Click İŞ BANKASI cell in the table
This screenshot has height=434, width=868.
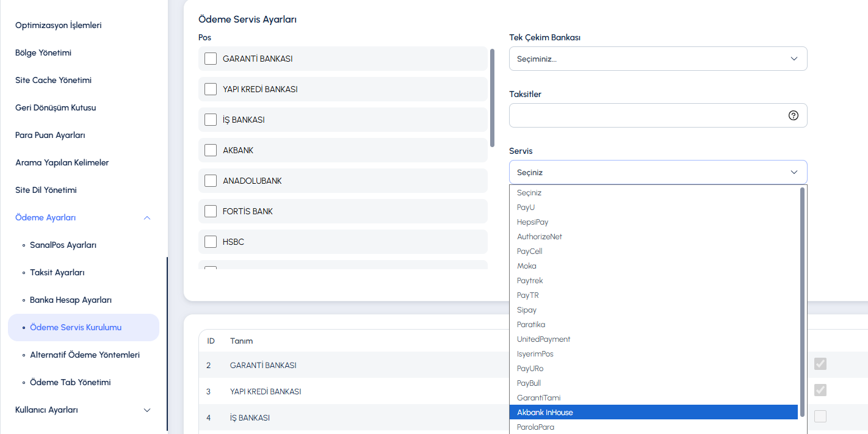[x=250, y=418]
